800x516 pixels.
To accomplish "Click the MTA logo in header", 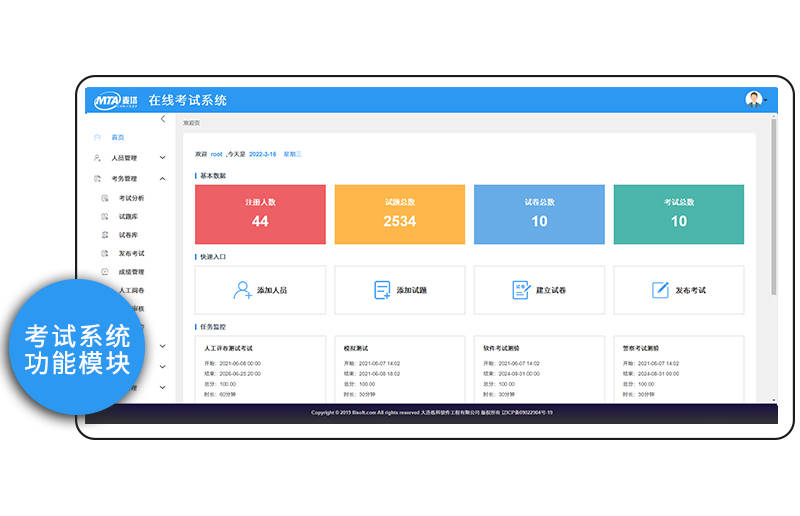I will point(116,101).
